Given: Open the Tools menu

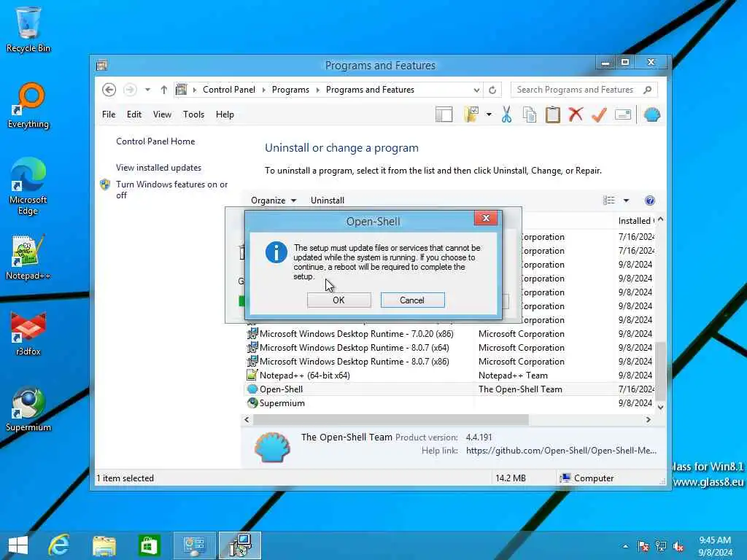Looking at the screenshot, I should tap(193, 114).
